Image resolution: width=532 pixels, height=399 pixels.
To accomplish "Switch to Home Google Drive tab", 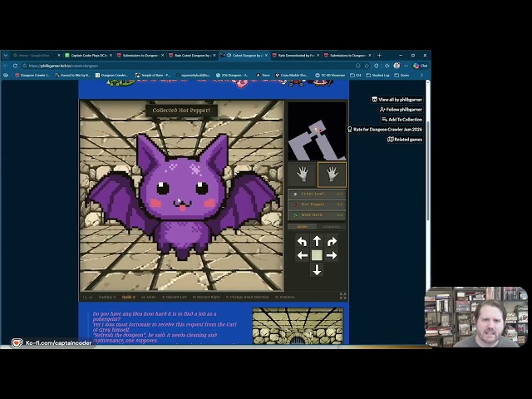I will tap(36, 56).
